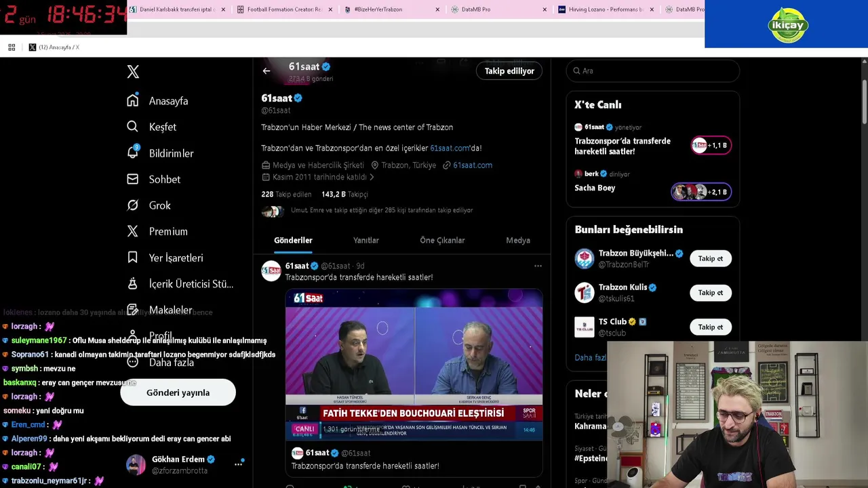Join 61saat live space listeners bubble
The width and height of the screenshot is (868, 488).
[x=711, y=145]
